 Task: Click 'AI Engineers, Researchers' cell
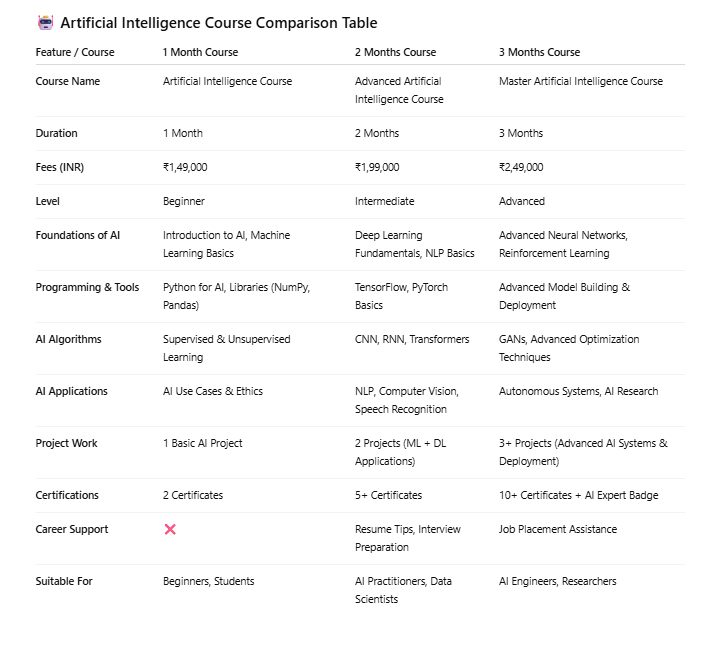(x=557, y=581)
